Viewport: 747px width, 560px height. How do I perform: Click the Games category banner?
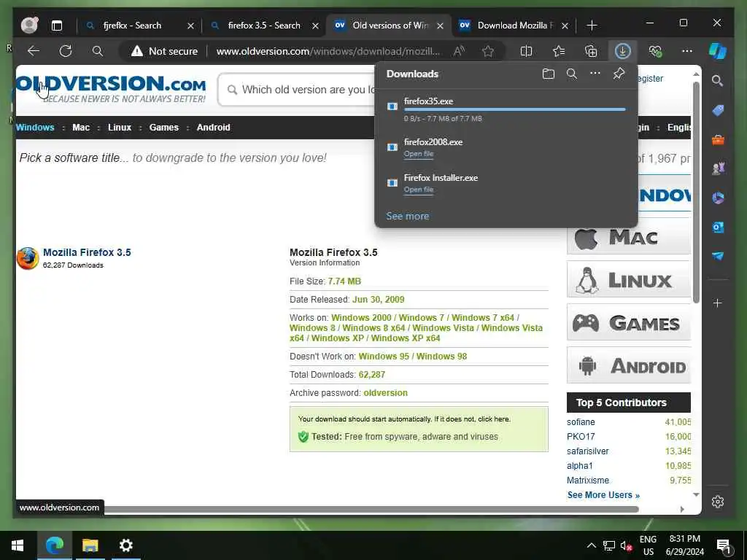click(x=628, y=323)
